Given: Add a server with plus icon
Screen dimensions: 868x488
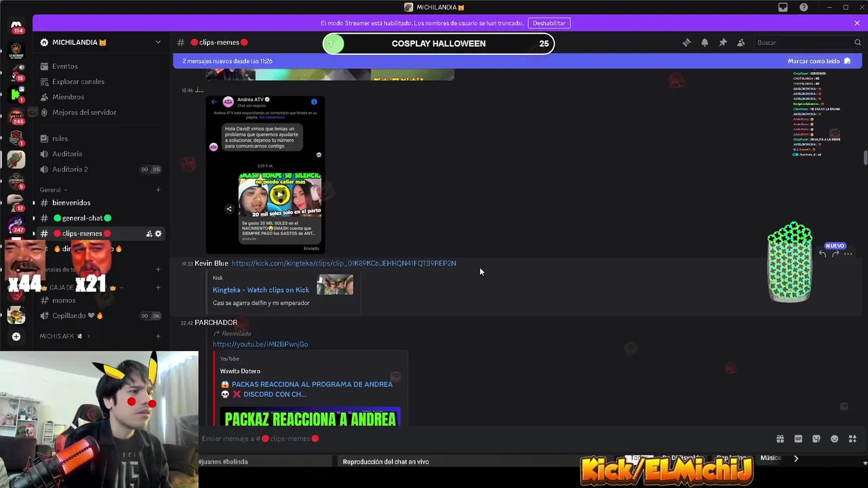Looking at the screenshot, I should coord(16,337).
